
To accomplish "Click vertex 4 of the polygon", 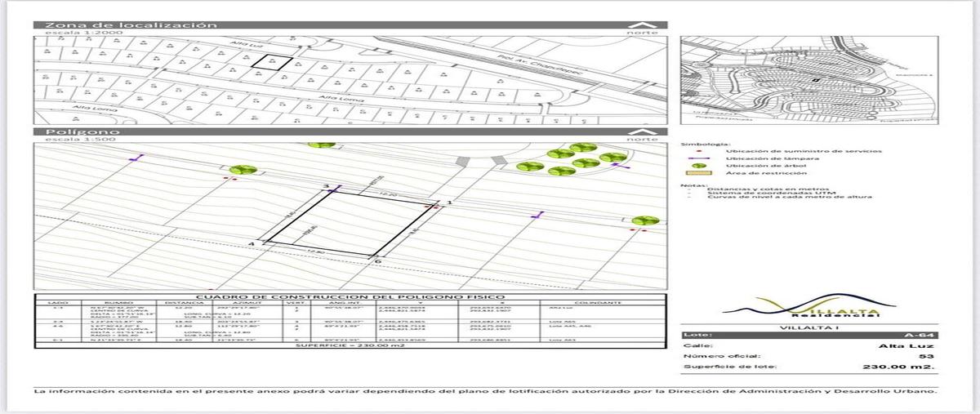I will [x=252, y=243].
